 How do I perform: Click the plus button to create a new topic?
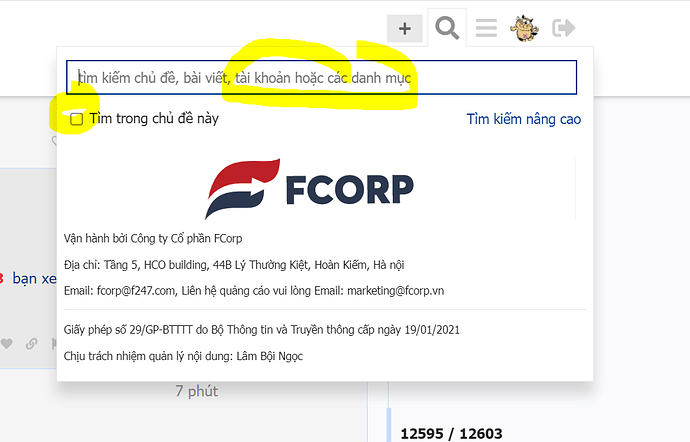[405, 29]
